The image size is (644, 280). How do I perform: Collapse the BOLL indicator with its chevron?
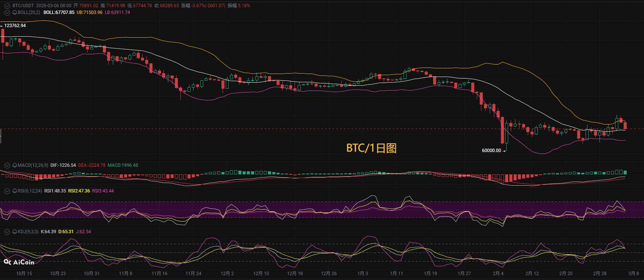7,12
